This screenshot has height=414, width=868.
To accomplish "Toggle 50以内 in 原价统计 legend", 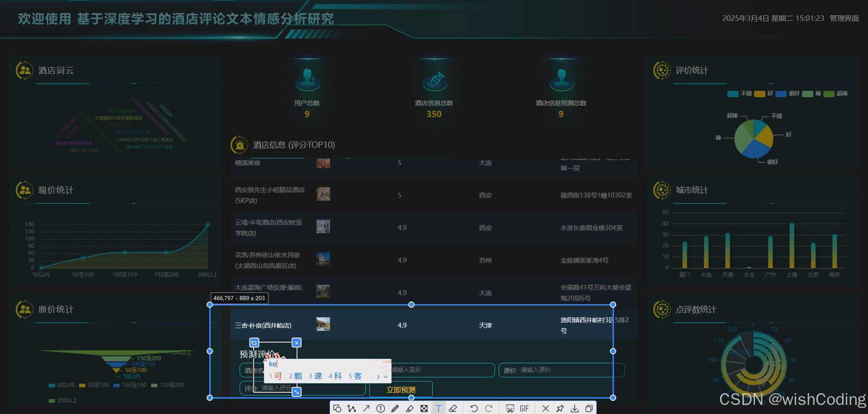I will coord(61,385).
